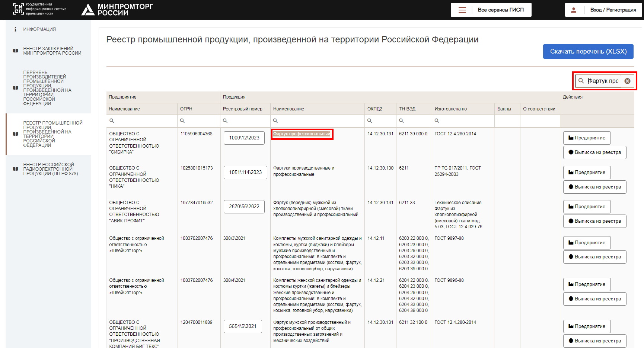This screenshot has height=348, width=644.
Task: Click the Минпромторг России logo
Action: tap(117, 10)
